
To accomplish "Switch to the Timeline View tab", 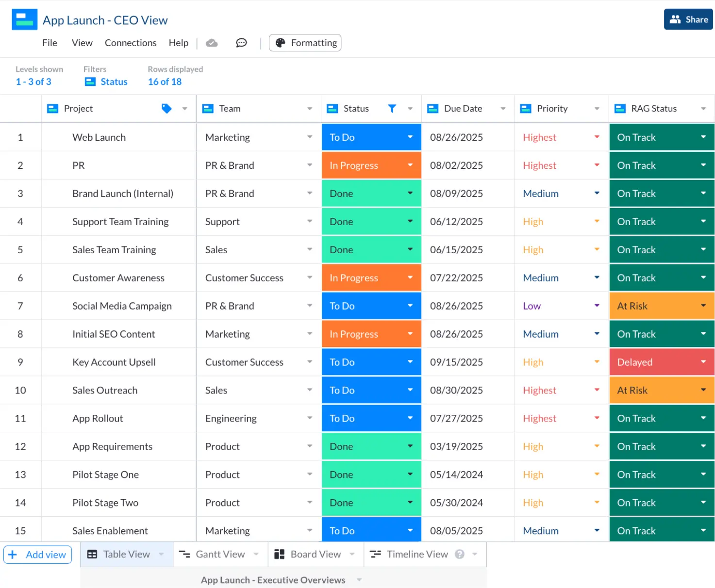I will click(x=425, y=554).
